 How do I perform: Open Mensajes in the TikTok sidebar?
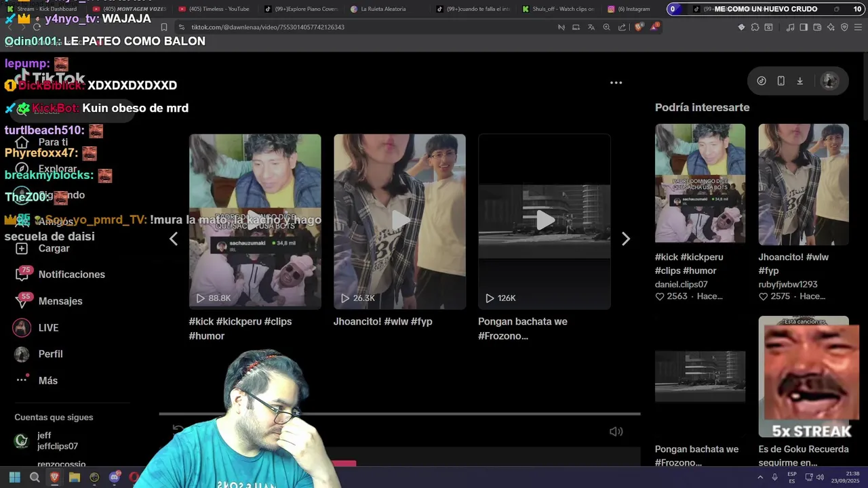point(49,301)
